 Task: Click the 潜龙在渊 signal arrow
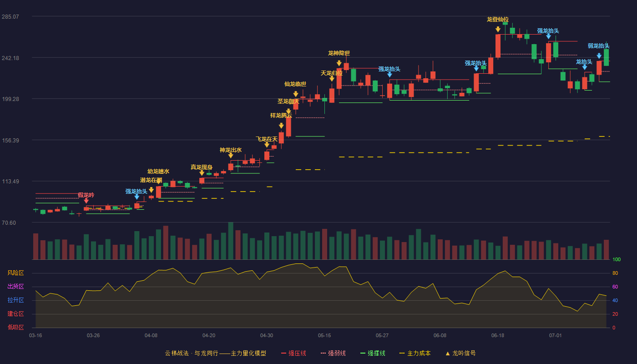[151, 190]
